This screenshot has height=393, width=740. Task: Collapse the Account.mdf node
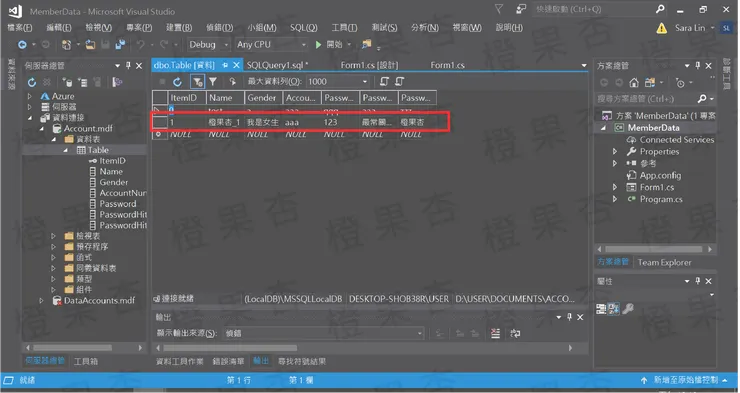coord(42,128)
